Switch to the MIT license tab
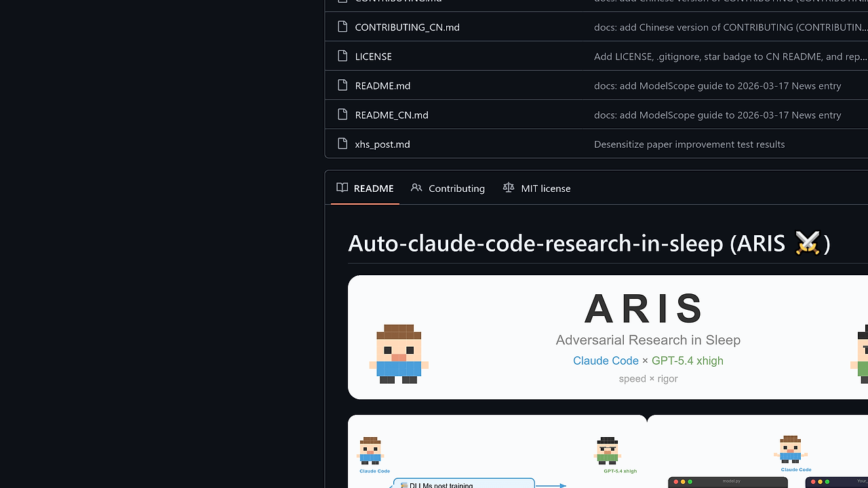Image resolution: width=868 pixels, height=488 pixels. tap(536, 188)
